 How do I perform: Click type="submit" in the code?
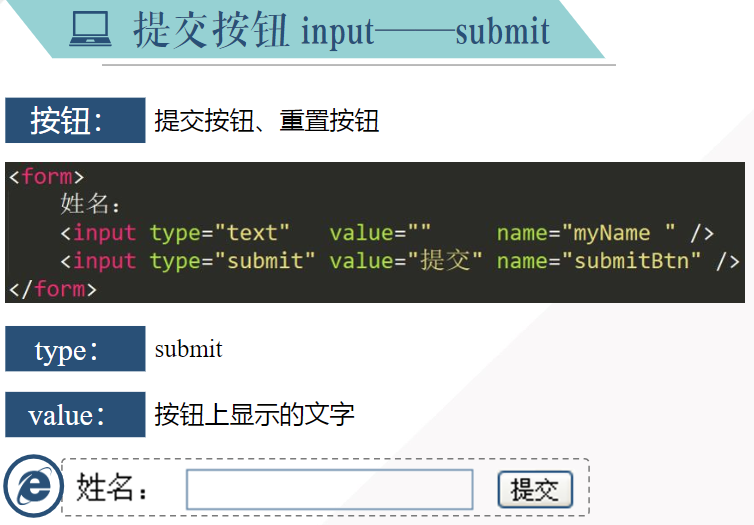click(x=232, y=261)
